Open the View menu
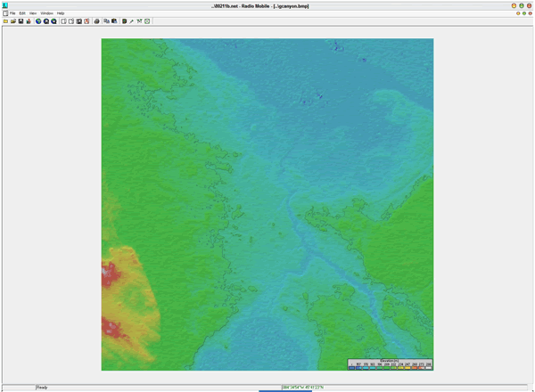This screenshot has width=535, height=392. coord(33,13)
